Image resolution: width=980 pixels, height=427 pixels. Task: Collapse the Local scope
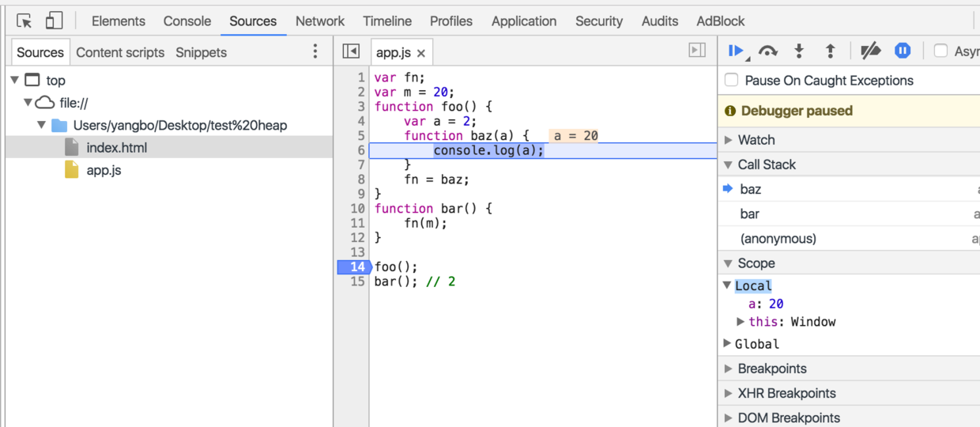(728, 285)
